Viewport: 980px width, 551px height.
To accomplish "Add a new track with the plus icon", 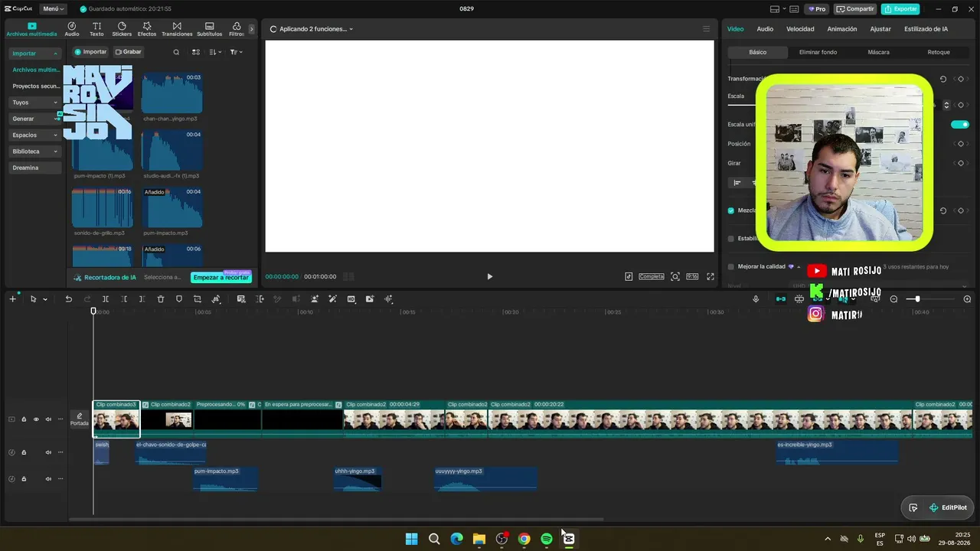I will [12, 299].
